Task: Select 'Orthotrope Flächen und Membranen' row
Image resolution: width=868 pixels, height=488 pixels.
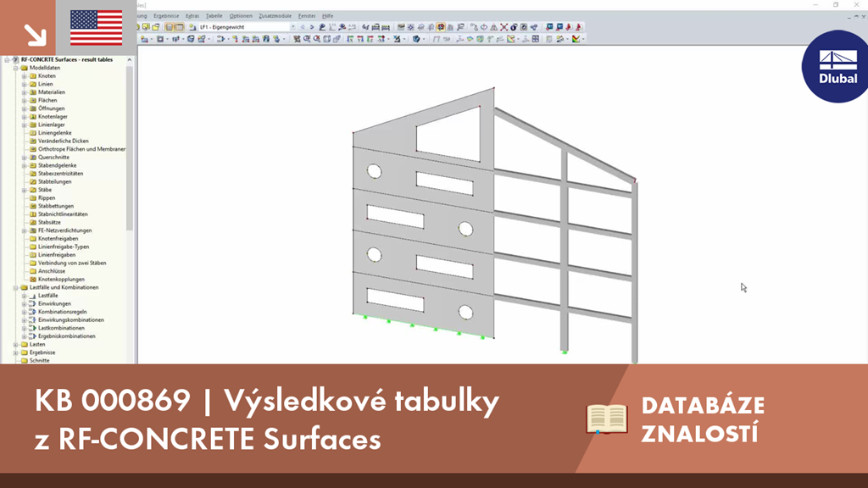Action: click(82, 149)
